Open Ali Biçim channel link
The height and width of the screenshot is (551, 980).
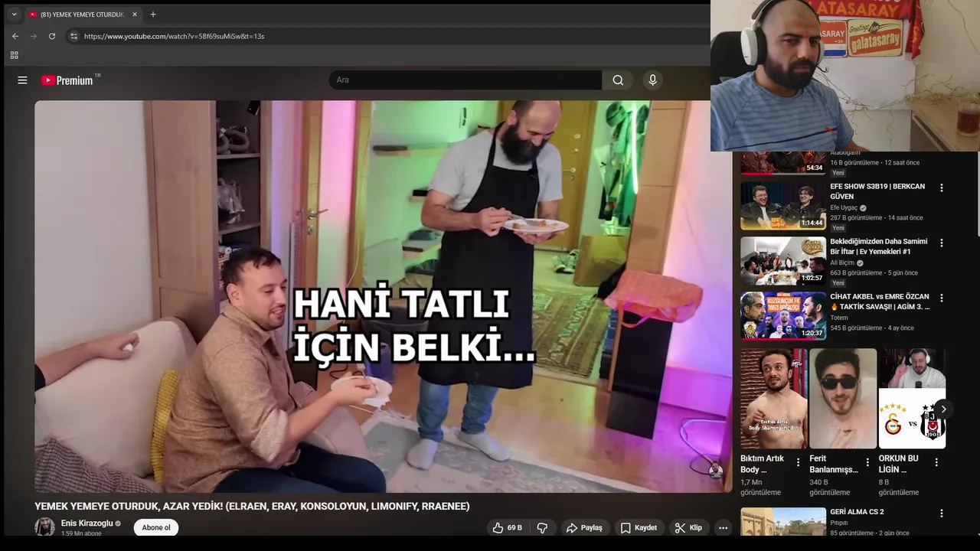[842, 262]
